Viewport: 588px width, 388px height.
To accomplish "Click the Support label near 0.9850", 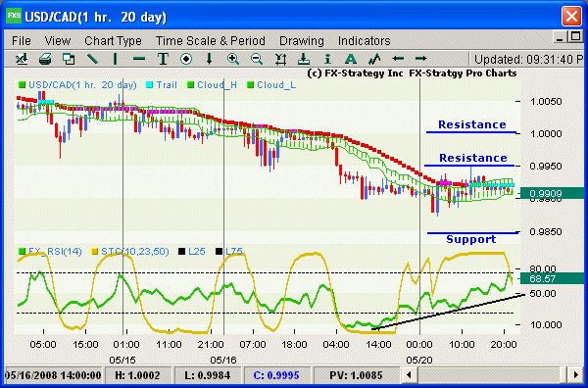I will coord(471,239).
